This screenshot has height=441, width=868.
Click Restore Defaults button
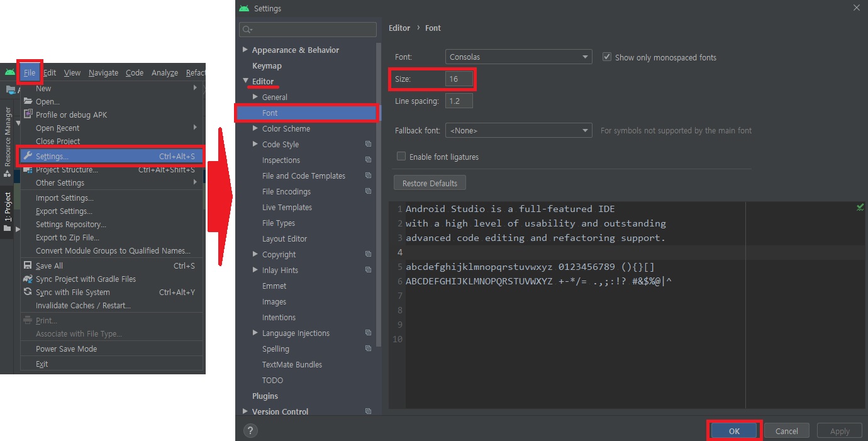pyautogui.click(x=430, y=183)
